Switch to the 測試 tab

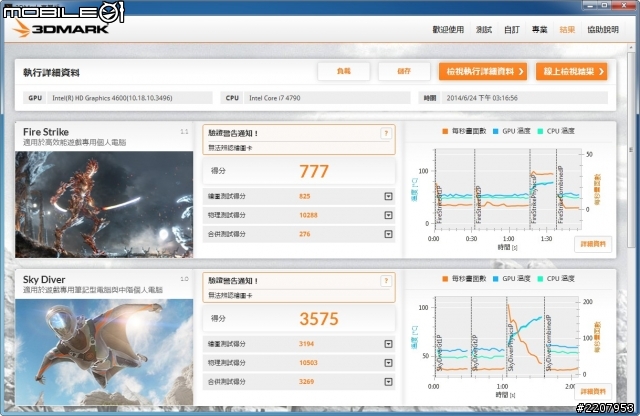coord(484,29)
